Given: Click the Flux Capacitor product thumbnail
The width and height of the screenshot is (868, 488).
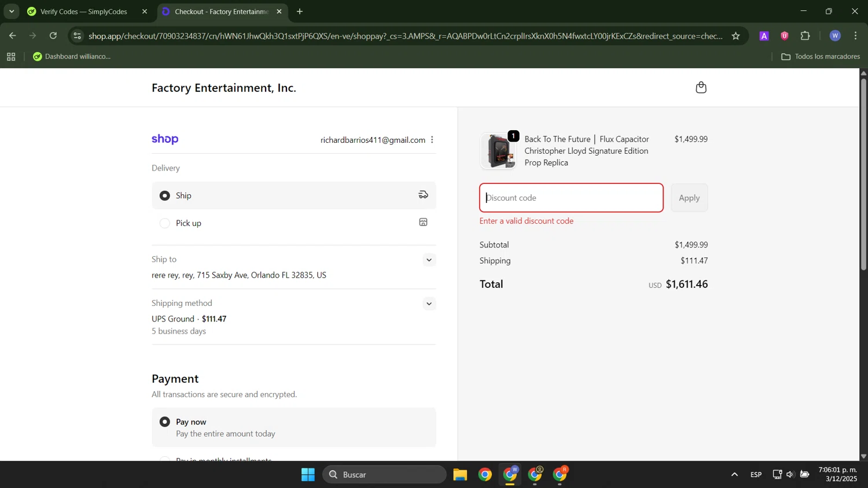Looking at the screenshot, I should [x=498, y=151].
